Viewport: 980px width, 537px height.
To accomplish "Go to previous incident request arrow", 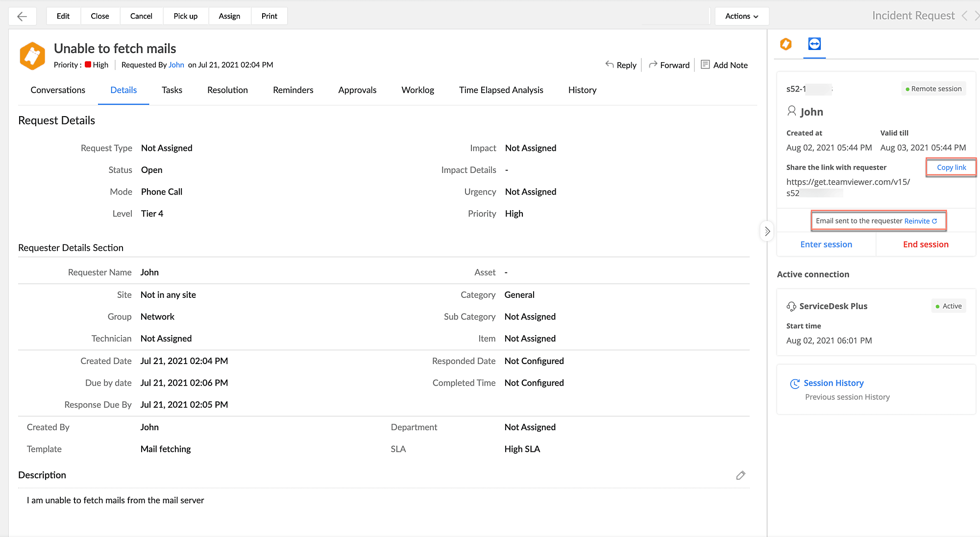I will (x=964, y=16).
